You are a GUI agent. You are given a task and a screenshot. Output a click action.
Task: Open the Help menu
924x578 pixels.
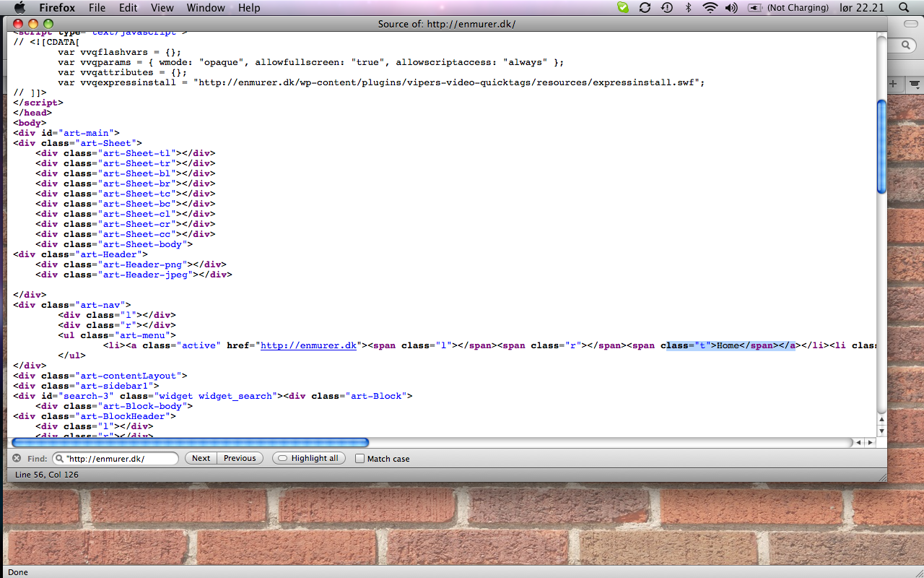point(249,8)
